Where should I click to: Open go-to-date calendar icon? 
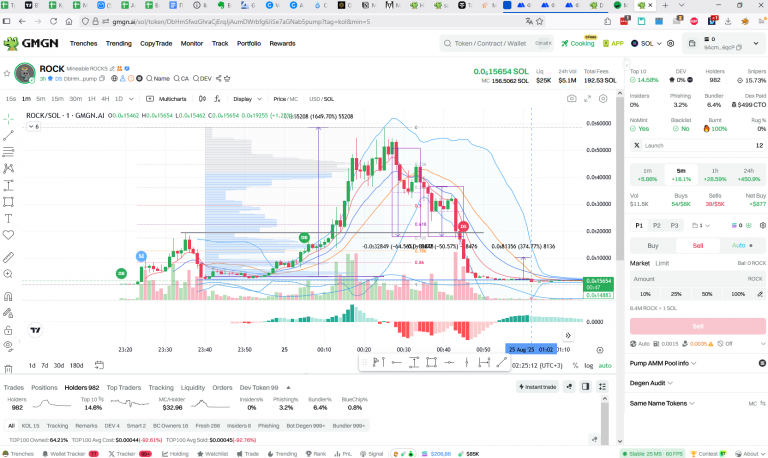coord(99,365)
